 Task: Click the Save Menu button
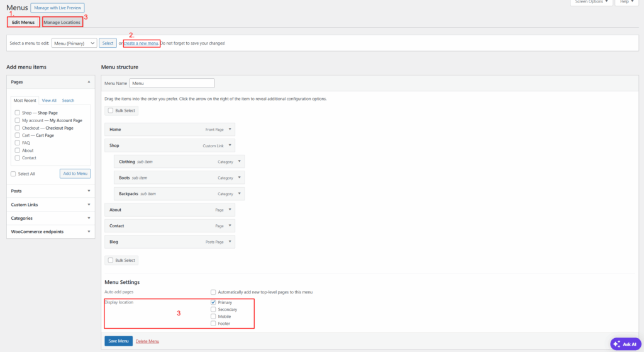coord(118,341)
